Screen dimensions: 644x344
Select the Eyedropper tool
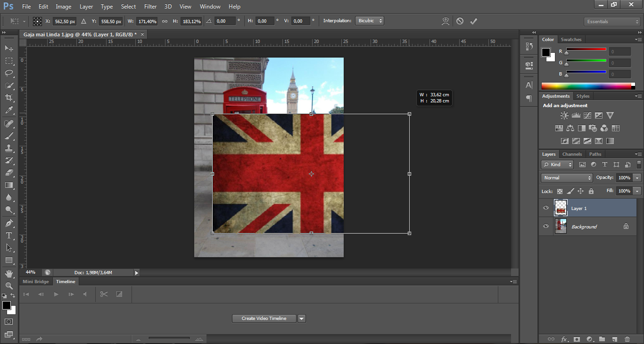tap(9, 110)
